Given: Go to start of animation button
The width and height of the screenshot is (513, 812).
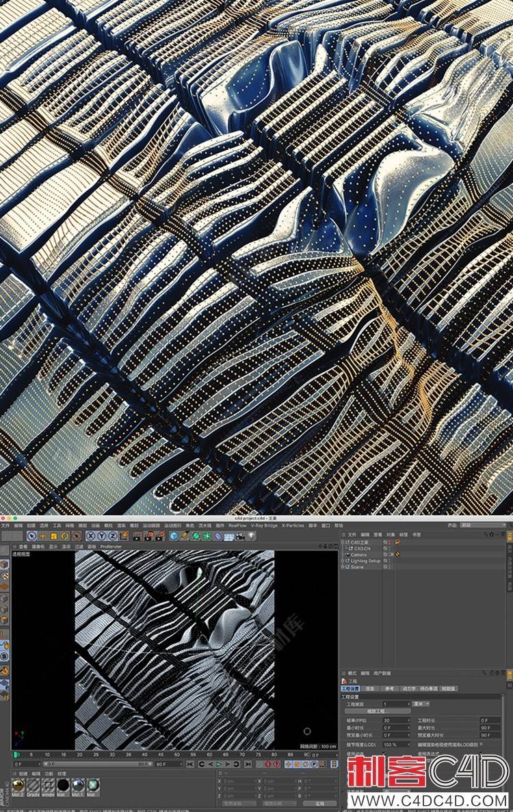Looking at the screenshot, I should [x=190, y=764].
